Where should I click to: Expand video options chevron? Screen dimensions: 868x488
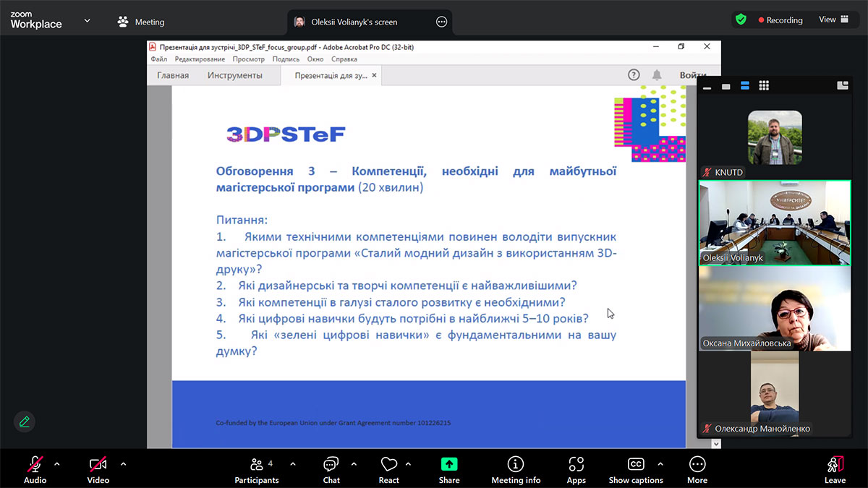[123, 463]
